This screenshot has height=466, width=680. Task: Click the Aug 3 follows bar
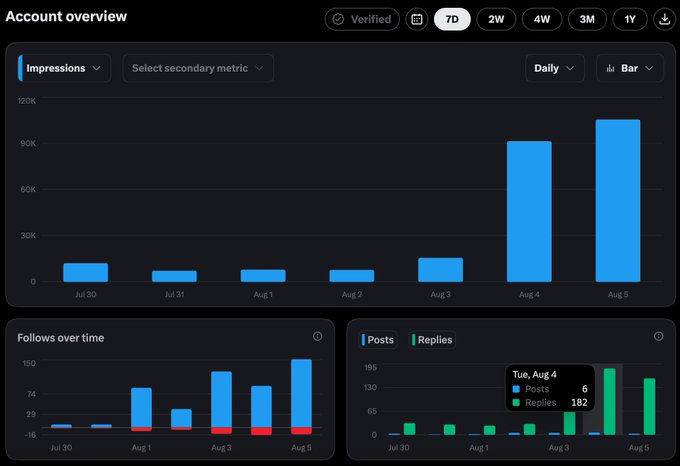221,399
